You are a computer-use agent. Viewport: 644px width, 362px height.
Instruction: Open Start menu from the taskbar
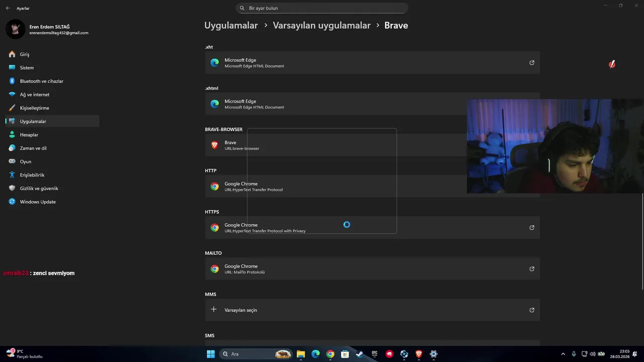tap(211, 354)
